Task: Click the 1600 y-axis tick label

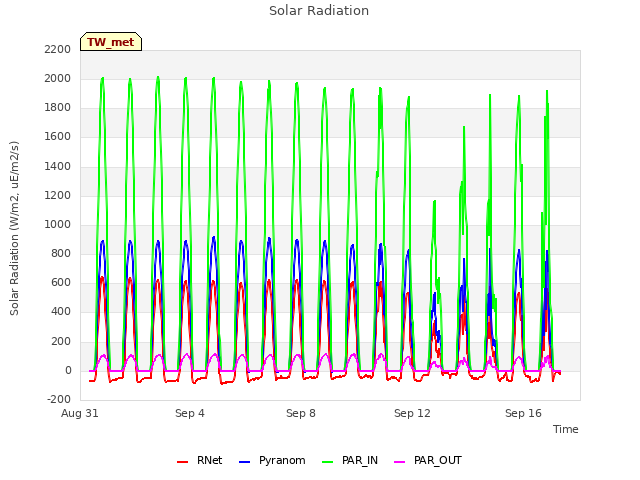Action: [58, 137]
